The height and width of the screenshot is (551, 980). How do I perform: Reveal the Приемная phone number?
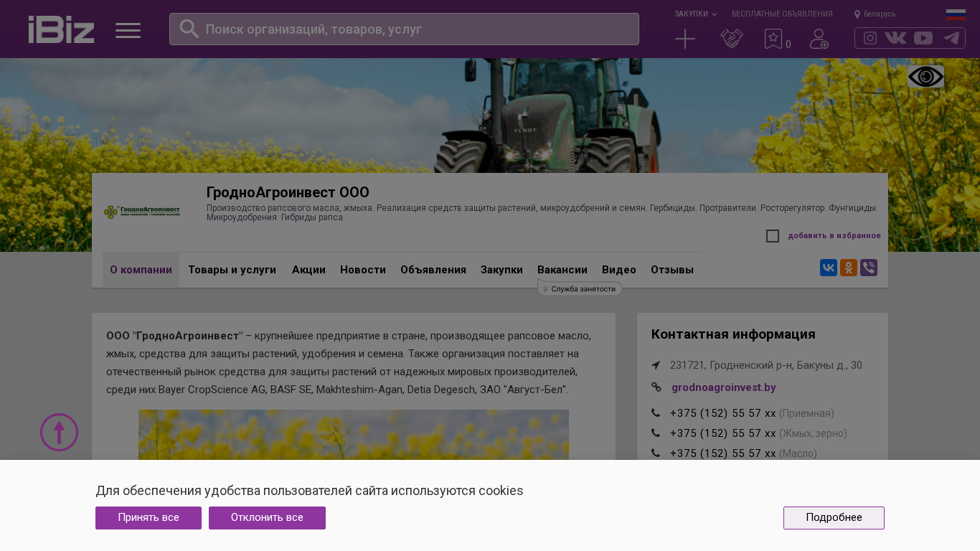pyautogui.click(x=722, y=413)
